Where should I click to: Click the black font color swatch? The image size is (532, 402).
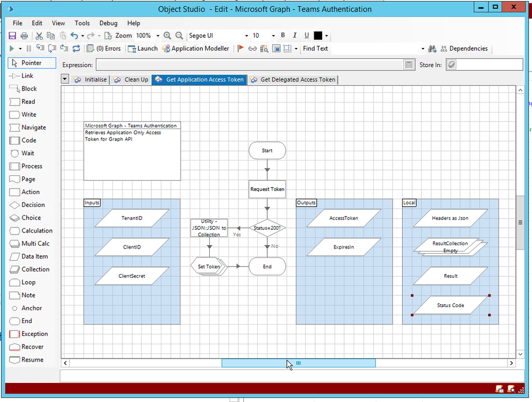coord(318,35)
